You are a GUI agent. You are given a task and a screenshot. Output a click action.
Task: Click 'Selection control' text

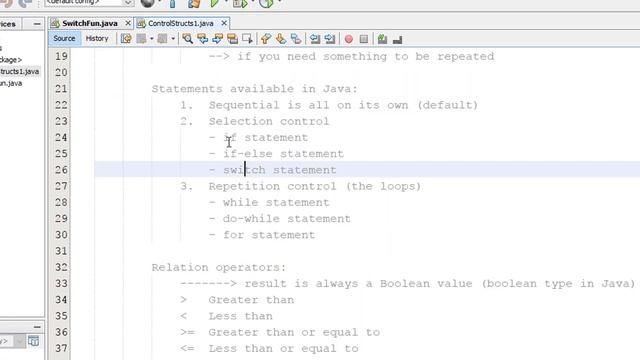[x=269, y=122]
